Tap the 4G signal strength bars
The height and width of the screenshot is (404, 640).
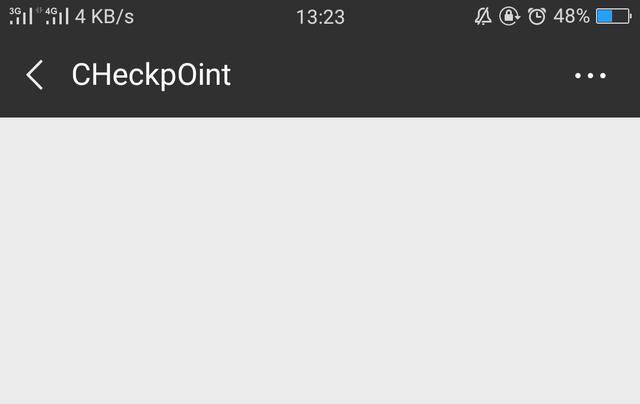coord(57,16)
